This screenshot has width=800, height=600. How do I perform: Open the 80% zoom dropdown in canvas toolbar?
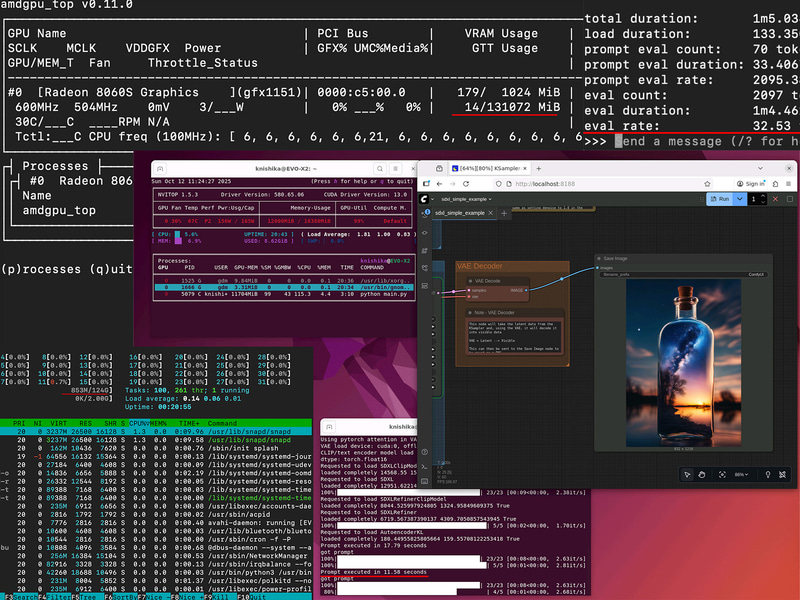pyautogui.click(x=741, y=474)
